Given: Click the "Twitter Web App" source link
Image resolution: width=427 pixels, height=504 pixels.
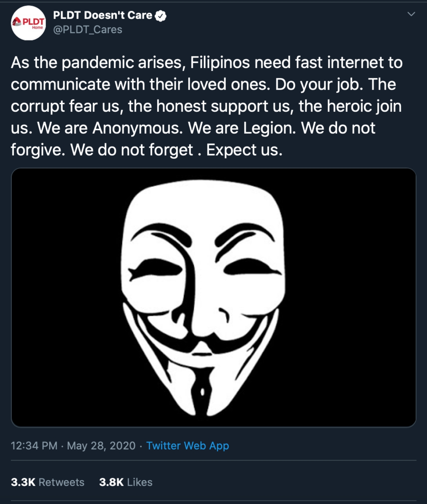Looking at the screenshot, I should coord(187,446).
